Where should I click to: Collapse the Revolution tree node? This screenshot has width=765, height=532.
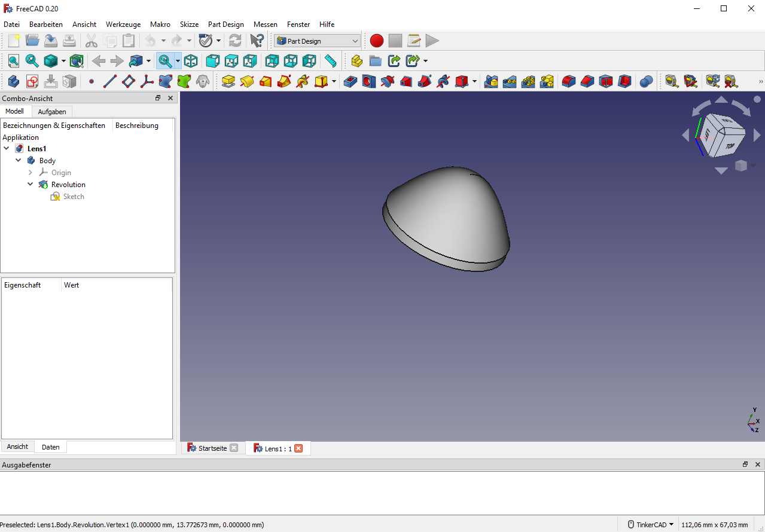(31, 185)
